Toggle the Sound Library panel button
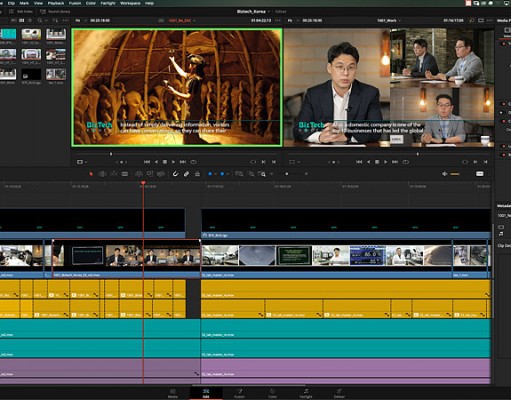Screen dimensions: 511x400 coord(55,12)
